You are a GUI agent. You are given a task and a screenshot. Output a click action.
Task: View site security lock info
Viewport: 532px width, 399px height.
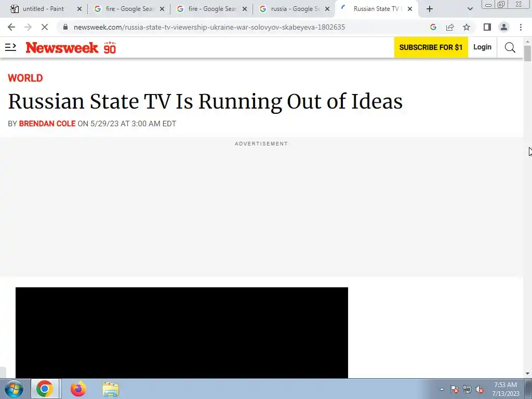tap(65, 27)
